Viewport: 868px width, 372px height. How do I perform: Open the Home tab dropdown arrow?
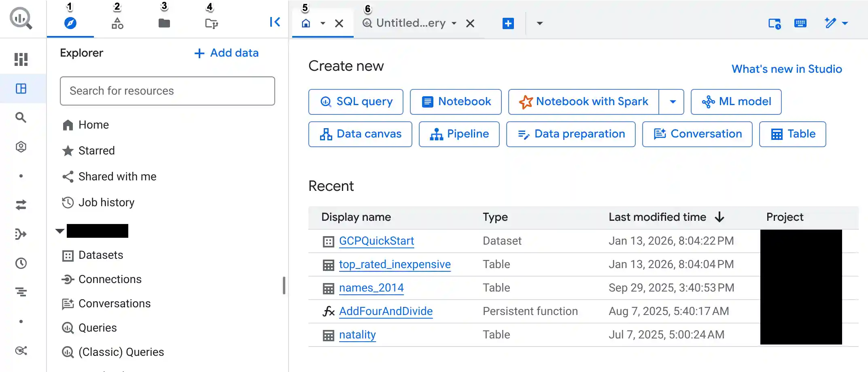tap(323, 23)
